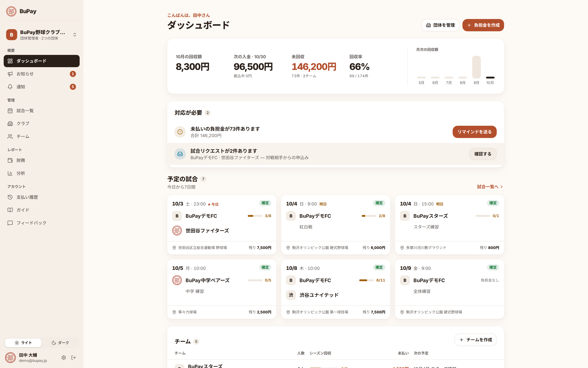Expand the BuPay野球クラブ organization switcher
The image size is (588, 368).
(x=41, y=35)
